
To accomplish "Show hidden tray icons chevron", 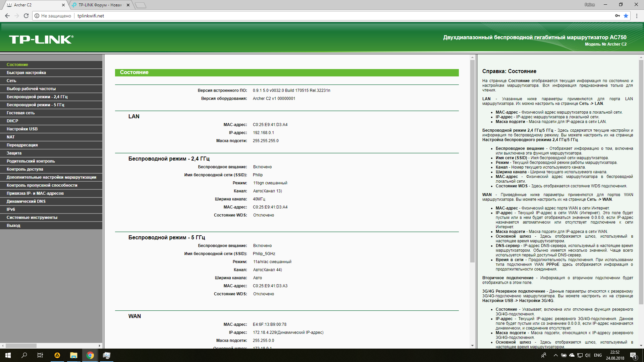I will point(556,355).
